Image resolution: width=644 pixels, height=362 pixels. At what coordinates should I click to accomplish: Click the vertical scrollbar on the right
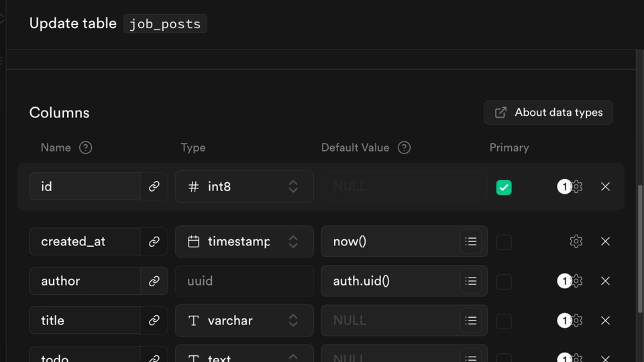tap(639, 249)
